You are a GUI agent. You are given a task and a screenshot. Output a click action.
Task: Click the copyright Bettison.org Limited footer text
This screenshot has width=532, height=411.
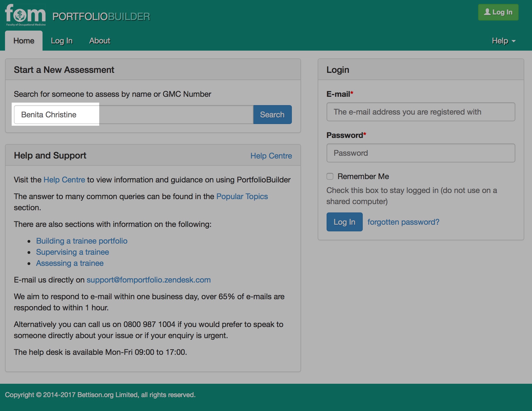coord(100,395)
